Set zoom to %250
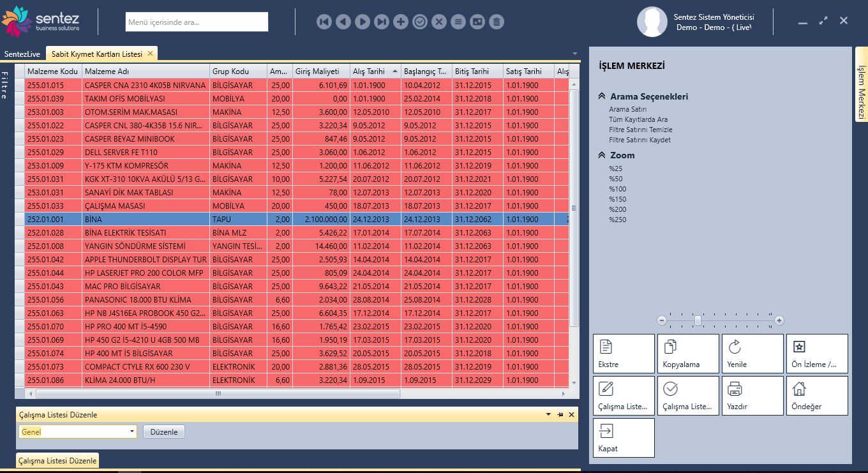Viewport: 868px width, 473px height. (617, 220)
